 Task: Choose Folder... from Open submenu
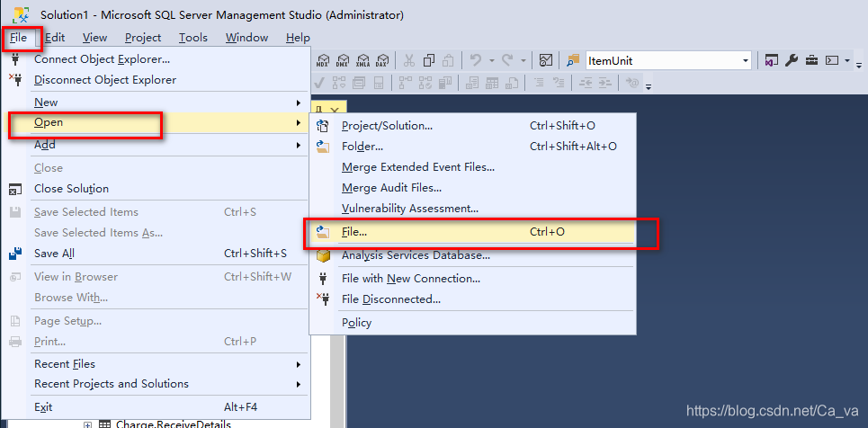pos(472,147)
